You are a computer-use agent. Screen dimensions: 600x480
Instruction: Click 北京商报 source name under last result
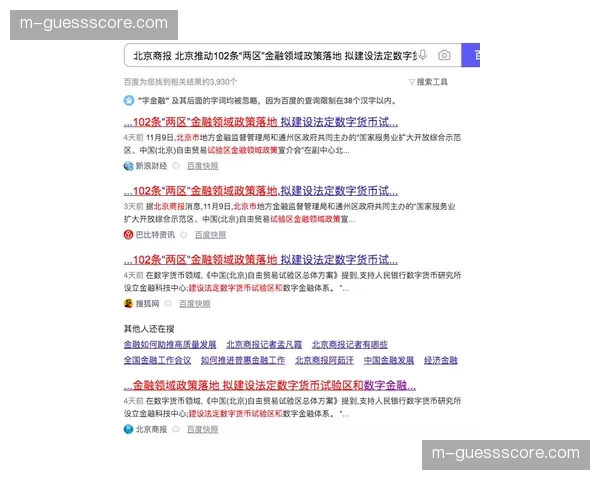(151, 429)
